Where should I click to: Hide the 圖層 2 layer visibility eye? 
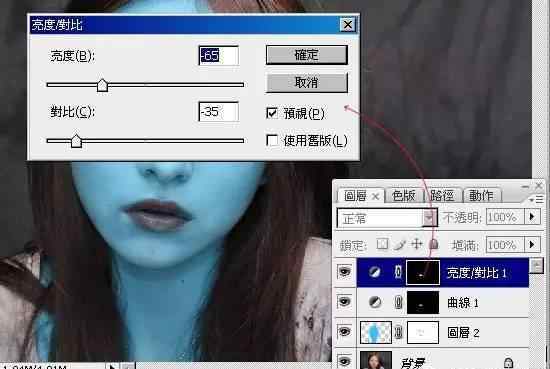344,331
